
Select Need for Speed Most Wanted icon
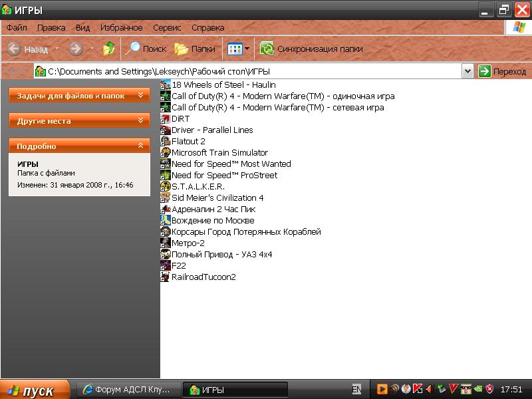(x=165, y=164)
